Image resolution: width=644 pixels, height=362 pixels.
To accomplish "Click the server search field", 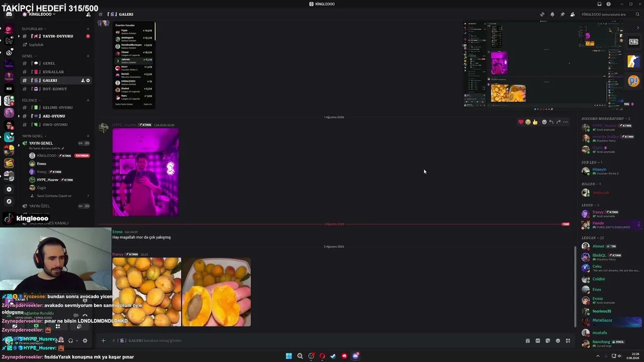I will [x=610, y=14].
